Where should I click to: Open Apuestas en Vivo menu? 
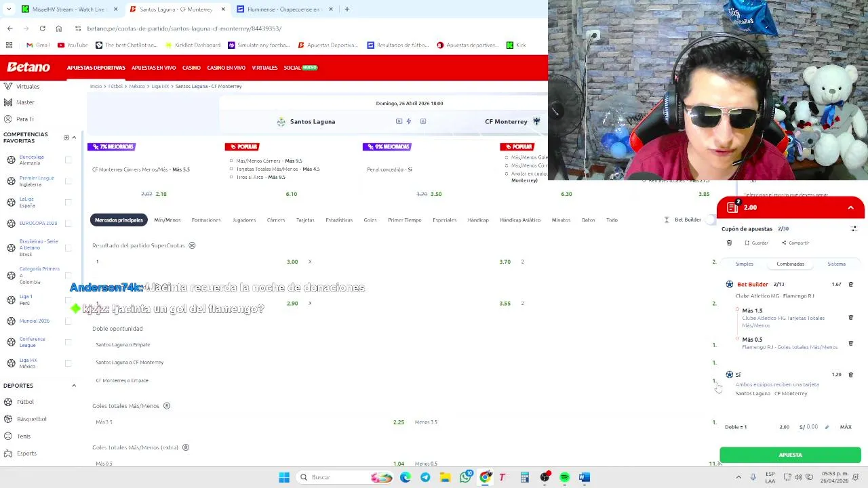153,68
